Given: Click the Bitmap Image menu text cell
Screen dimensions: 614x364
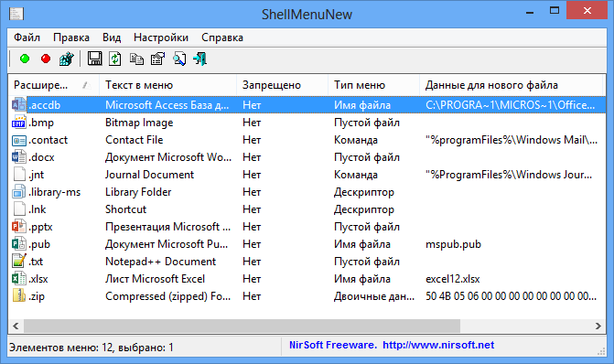Looking at the screenshot, I should 139,123.
